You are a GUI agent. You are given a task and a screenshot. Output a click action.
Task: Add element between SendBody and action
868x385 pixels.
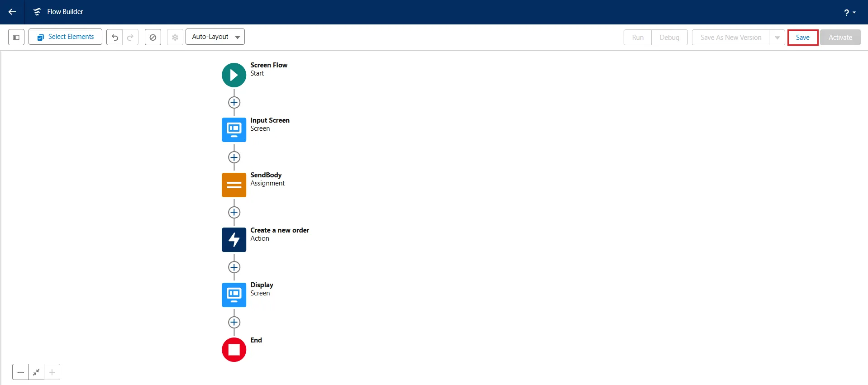click(x=234, y=213)
